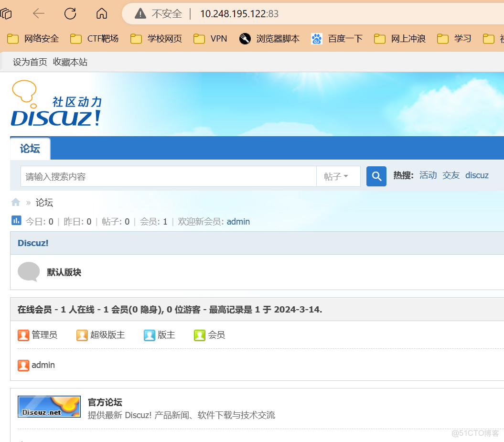This screenshot has height=442, width=504.
Task: Open the Discuz.net banner image
Action: (x=49, y=407)
